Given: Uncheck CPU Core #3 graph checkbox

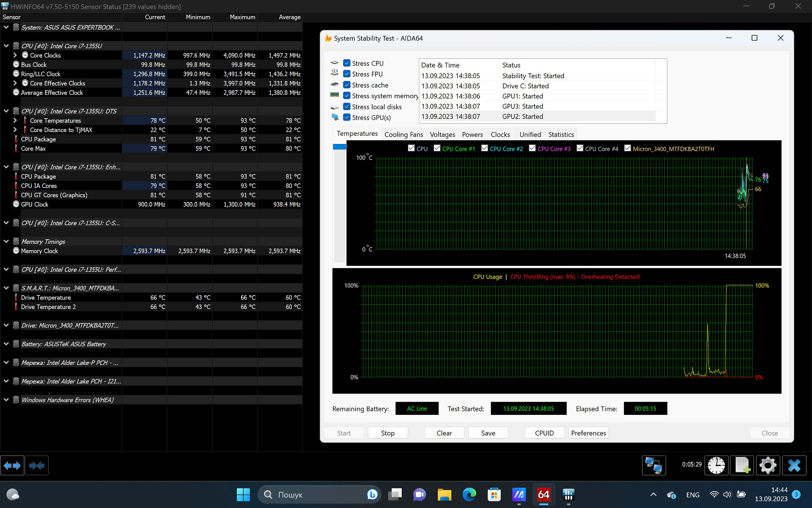Looking at the screenshot, I should click(x=532, y=148).
